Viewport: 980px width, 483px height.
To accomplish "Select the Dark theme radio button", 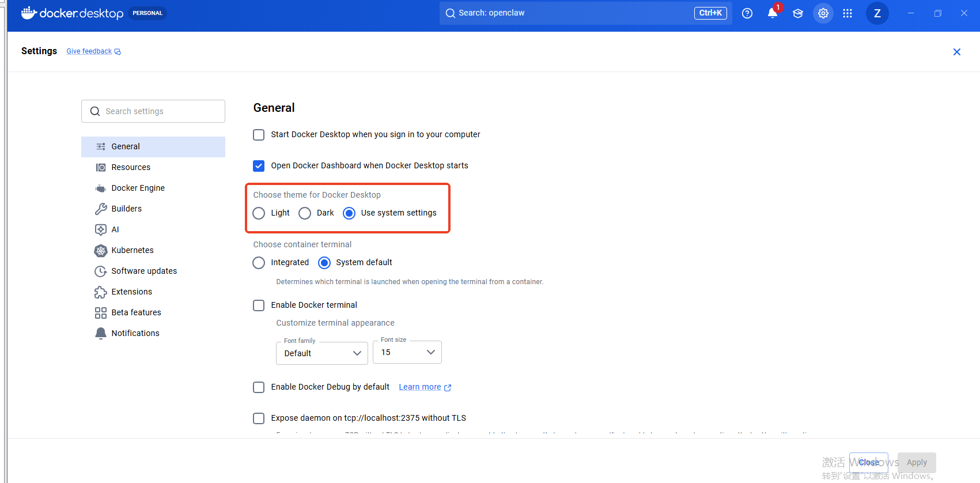I will click(305, 213).
